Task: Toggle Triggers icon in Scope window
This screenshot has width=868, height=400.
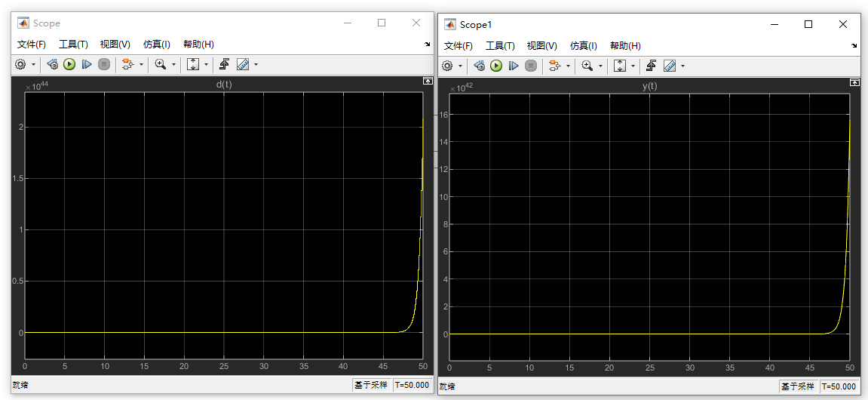Action: pyautogui.click(x=224, y=64)
